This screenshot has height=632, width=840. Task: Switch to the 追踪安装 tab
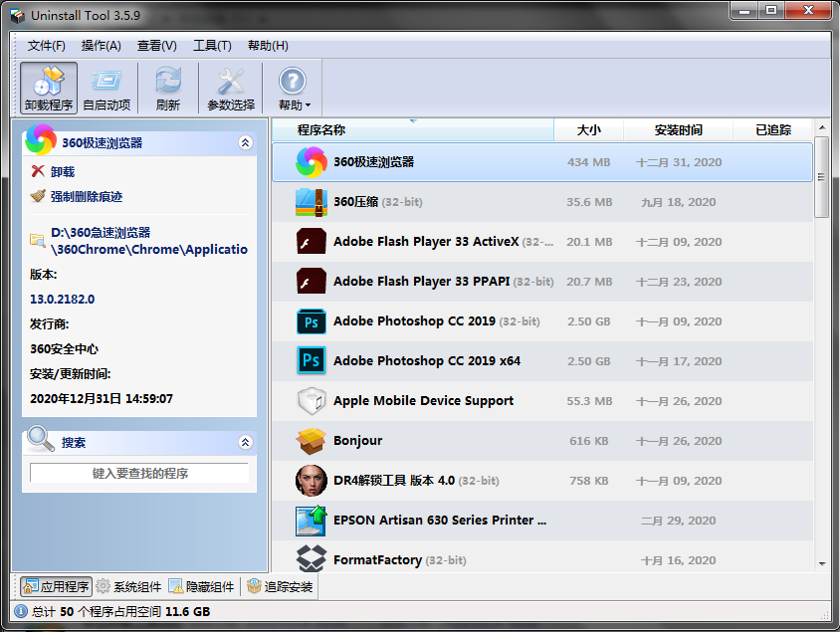point(281,586)
